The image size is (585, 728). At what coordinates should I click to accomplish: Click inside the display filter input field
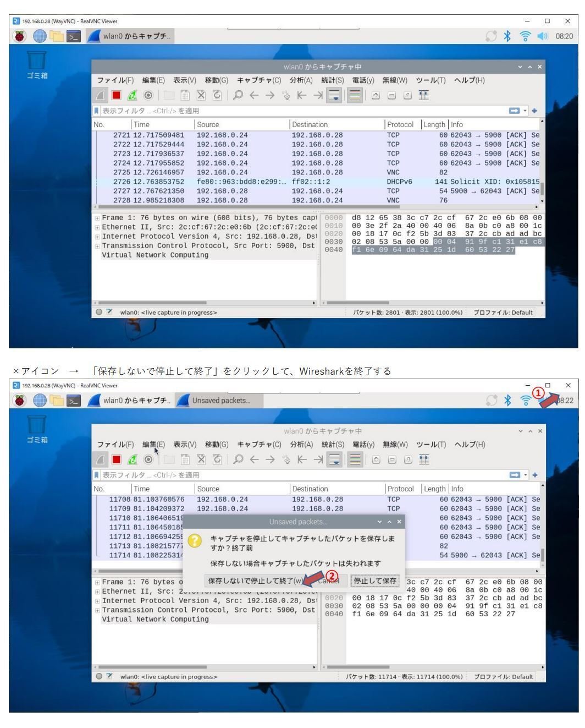pyautogui.click(x=247, y=110)
